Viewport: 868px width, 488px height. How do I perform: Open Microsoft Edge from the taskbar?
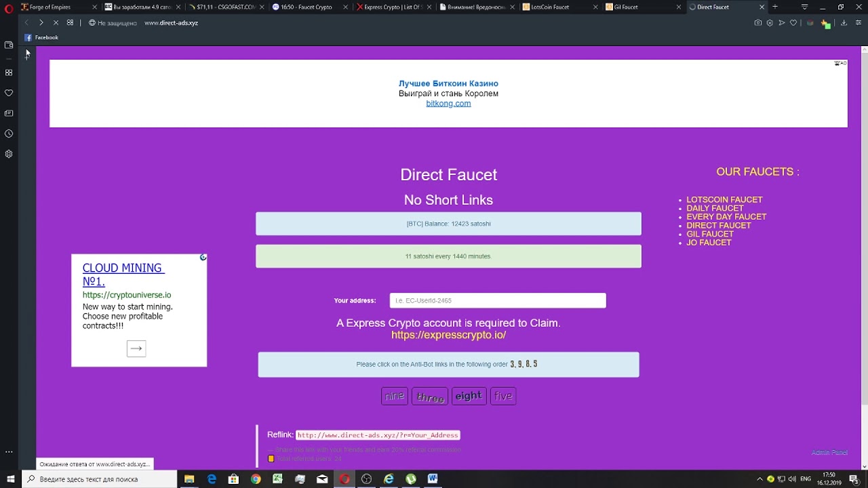pos(212,479)
